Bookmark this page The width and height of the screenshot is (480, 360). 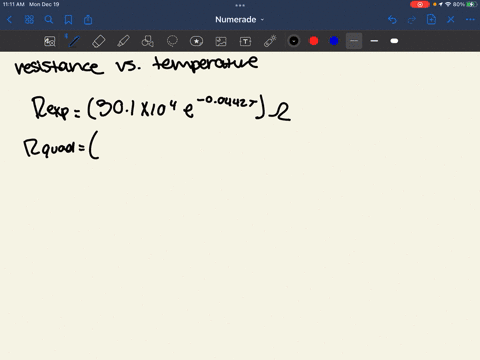(x=68, y=20)
